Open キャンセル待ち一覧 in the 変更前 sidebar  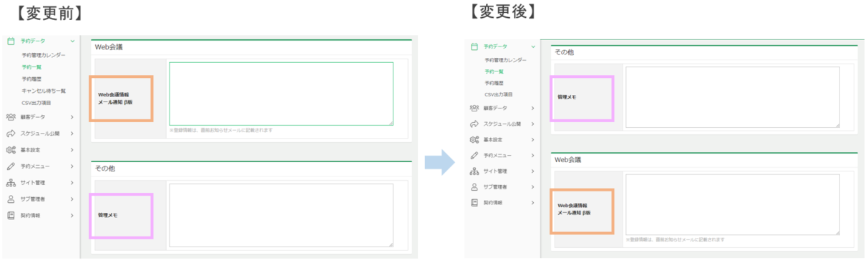click(44, 91)
